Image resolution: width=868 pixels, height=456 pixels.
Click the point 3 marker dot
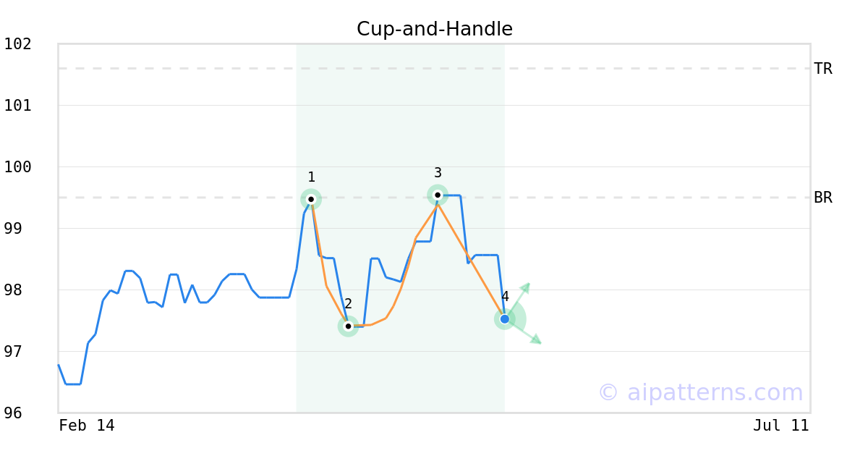[438, 195]
